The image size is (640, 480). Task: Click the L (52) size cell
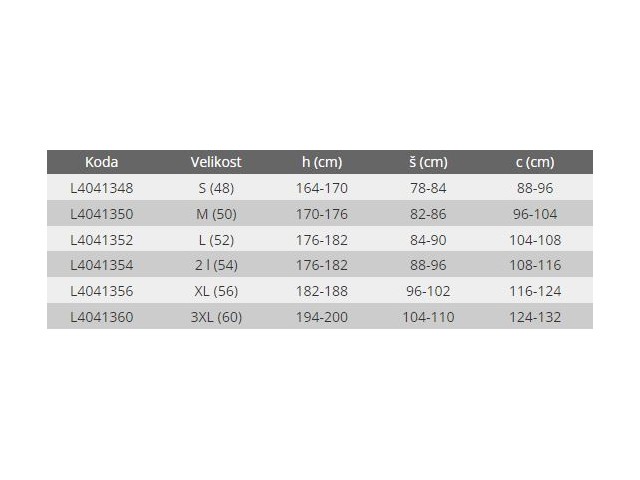tap(216, 240)
